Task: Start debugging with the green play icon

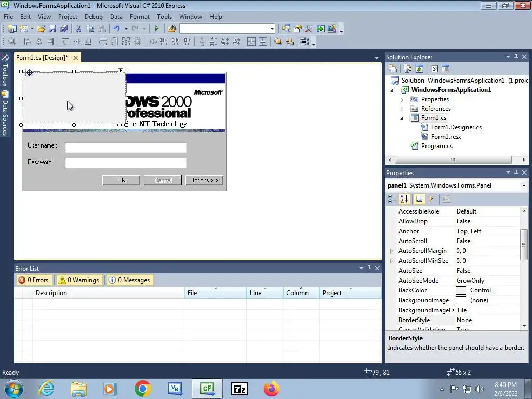Action: [x=156, y=29]
